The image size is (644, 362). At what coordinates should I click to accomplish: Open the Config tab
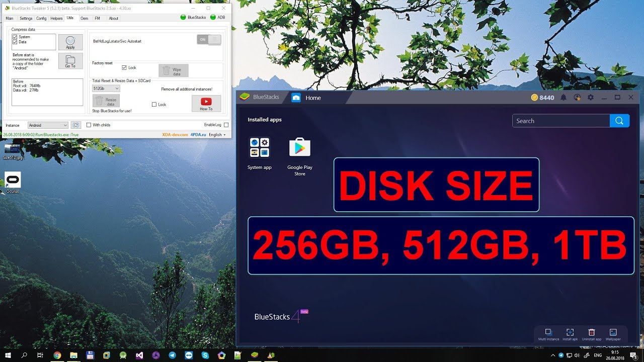[x=41, y=18]
